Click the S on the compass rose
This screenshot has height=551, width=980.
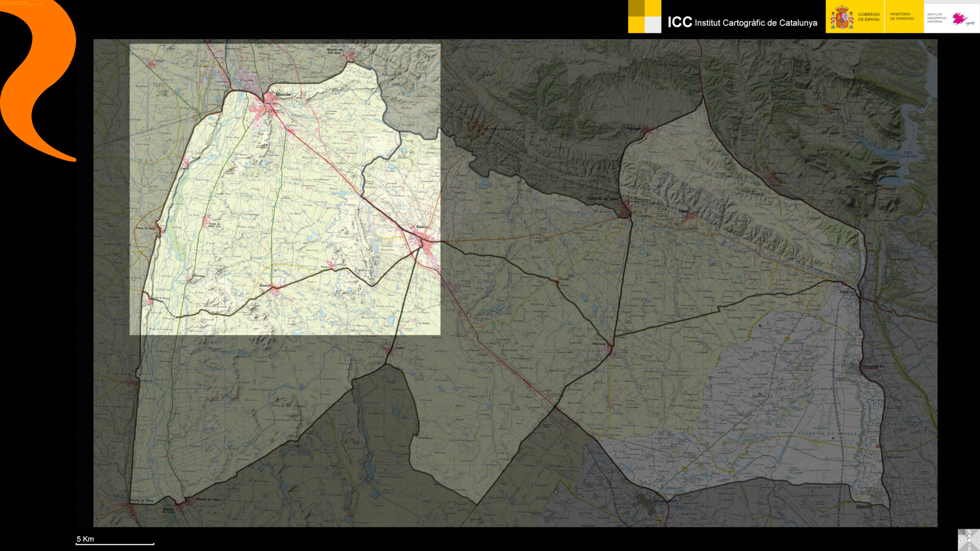coord(969,548)
